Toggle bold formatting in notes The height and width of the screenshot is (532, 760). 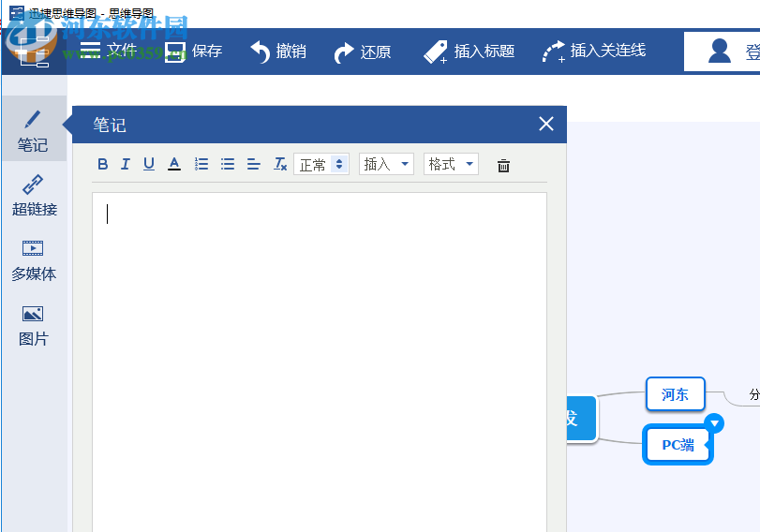click(x=103, y=164)
